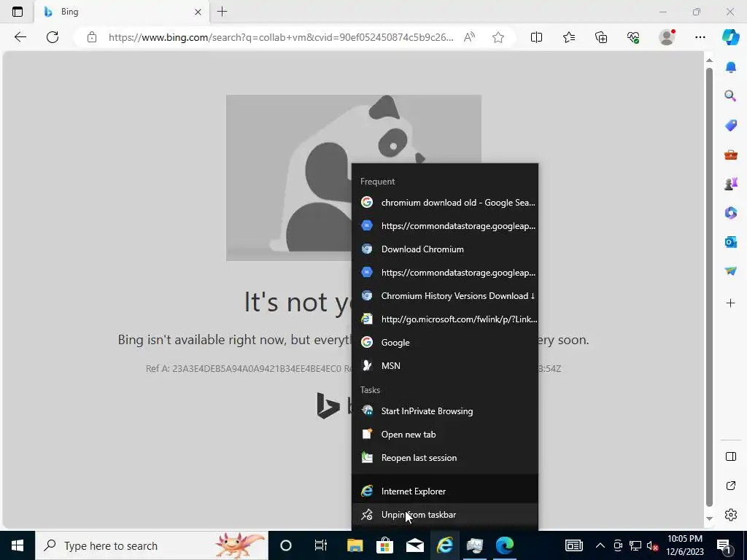Click the address bar URL
This screenshot has width=747, height=560.
(x=281, y=37)
